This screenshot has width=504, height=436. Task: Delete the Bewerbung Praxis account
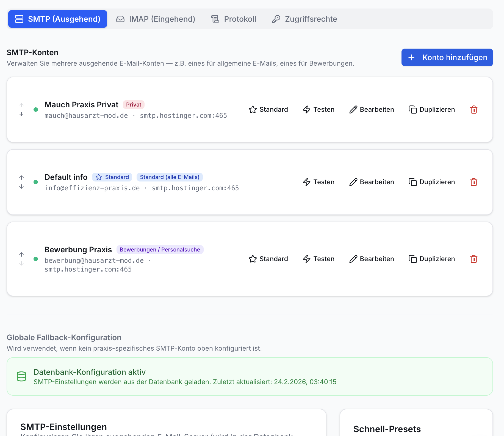point(474,259)
